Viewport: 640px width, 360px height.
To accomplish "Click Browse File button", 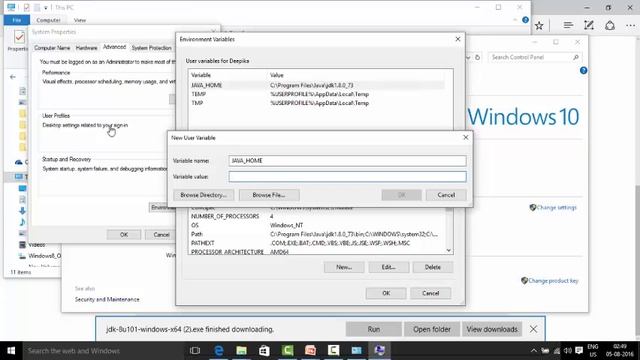I will coord(269,195).
